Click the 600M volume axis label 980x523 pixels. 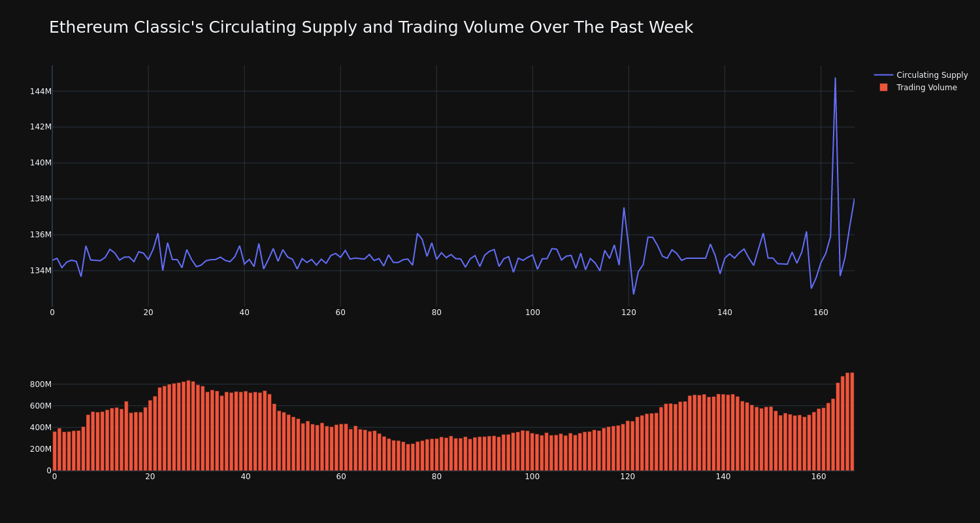[41, 405]
